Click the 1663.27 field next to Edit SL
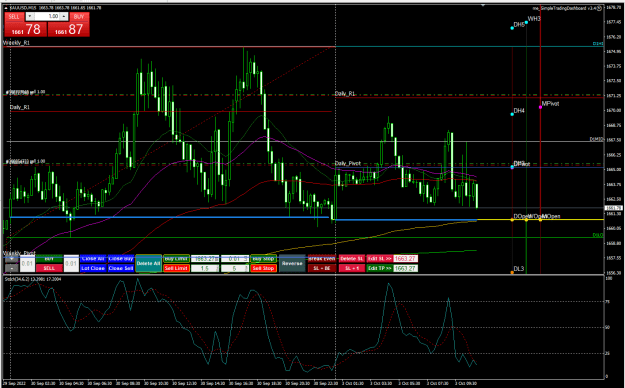 (x=405, y=259)
